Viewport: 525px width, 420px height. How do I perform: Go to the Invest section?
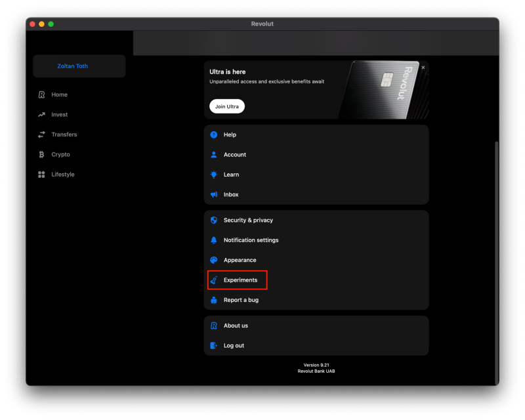(x=79, y=115)
